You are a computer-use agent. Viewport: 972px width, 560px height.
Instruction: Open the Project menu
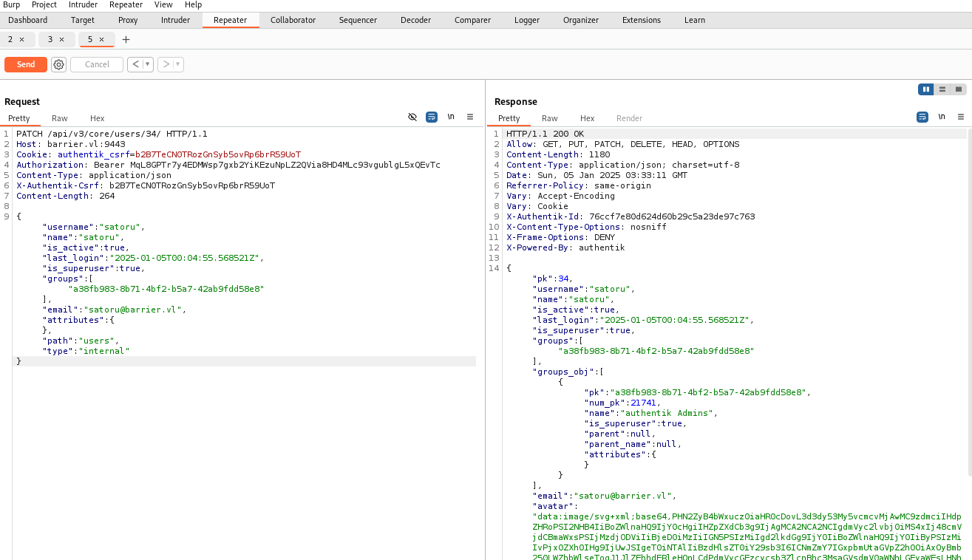click(44, 4)
